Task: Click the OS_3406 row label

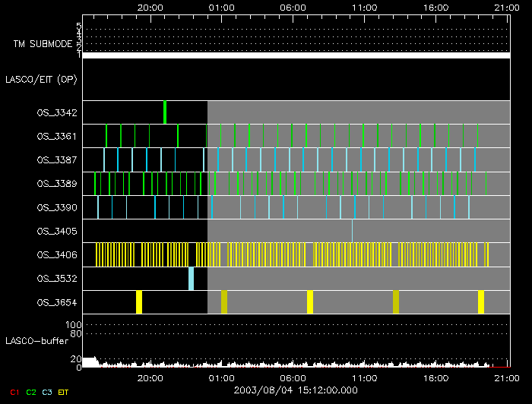Action: click(56, 255)
